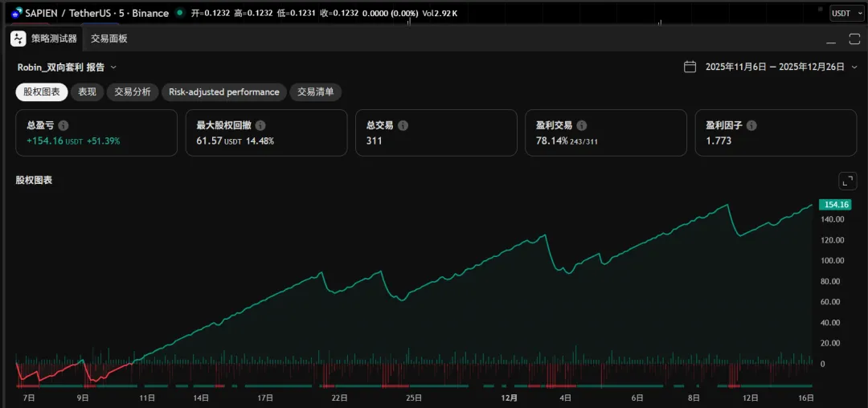This screenshot has height=408, width=868.
Task: Click the info icon next to 总交易
Action: tap(403, 126)
